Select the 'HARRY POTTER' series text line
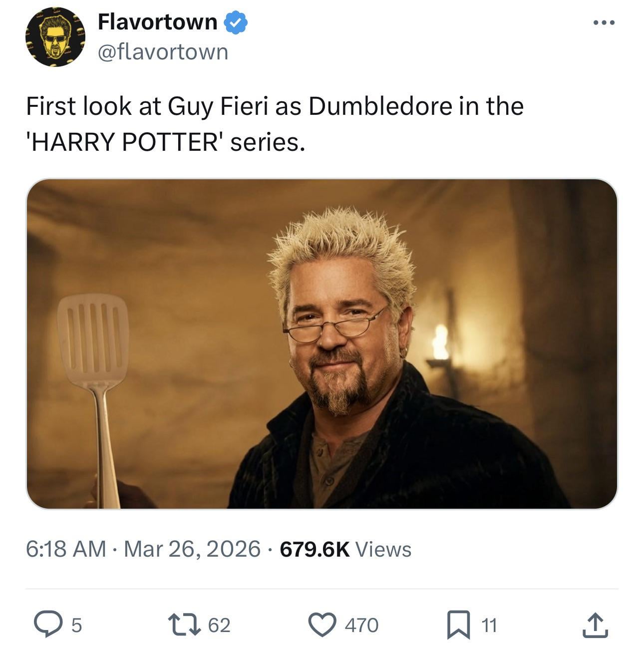Screen dimensions: 644x655 (165, 143)
